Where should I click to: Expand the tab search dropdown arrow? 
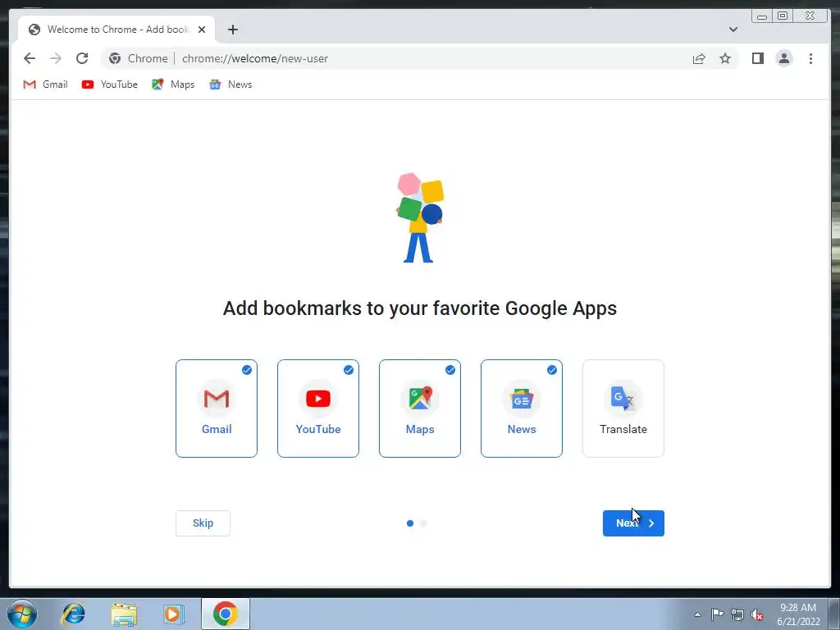coord(733,30)
